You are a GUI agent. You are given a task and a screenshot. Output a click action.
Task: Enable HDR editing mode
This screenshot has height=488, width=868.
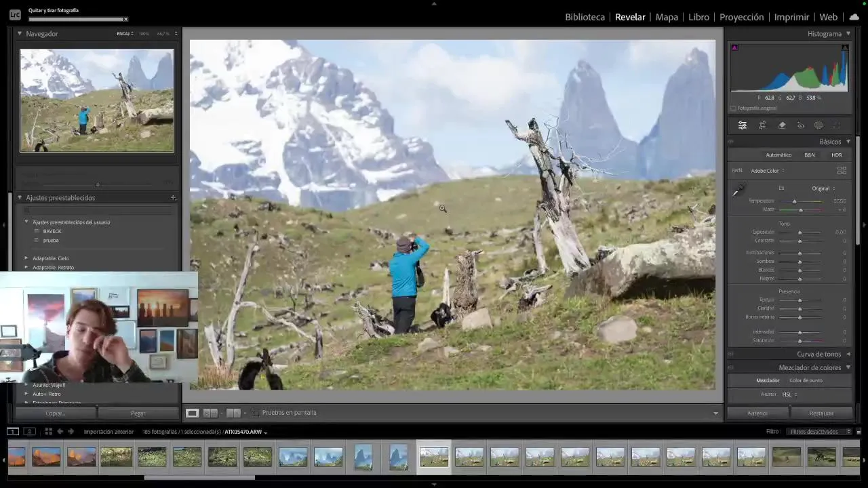[837, 155]
